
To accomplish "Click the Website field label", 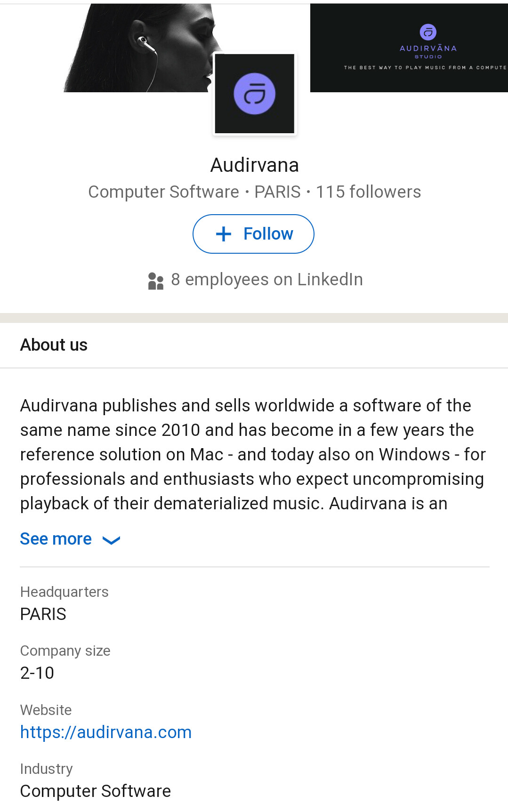I will tap(46, 710).
